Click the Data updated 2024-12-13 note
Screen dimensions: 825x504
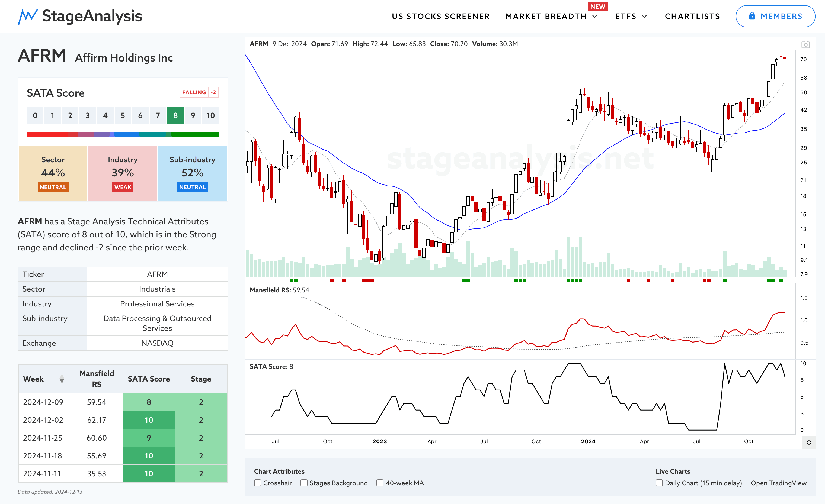[50, 492]
